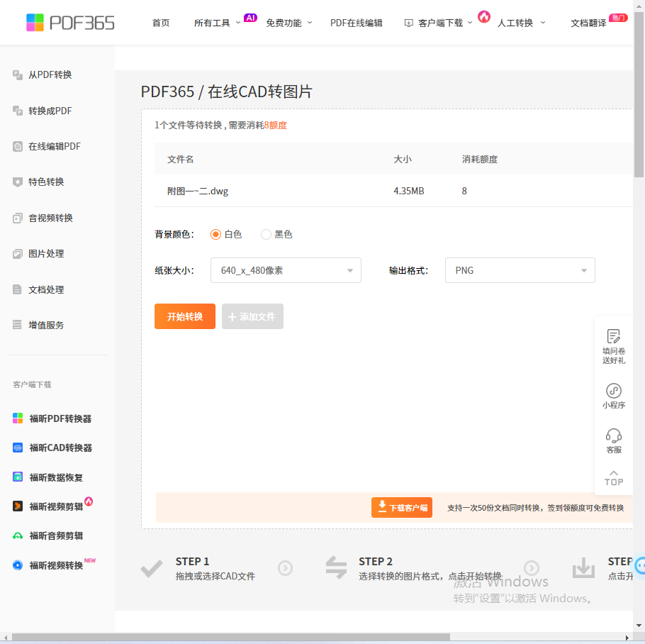Open the 音视频转换 icon in sidebar
645x644 pixels.
pyautogui.click(x=17, y=218)
